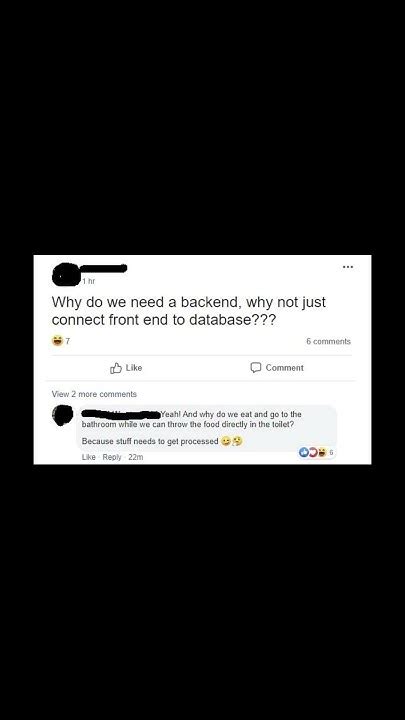Screen dimensions: 405x720
Task: Click the heart reaction on comment
Action: click(x=311, y=452)
